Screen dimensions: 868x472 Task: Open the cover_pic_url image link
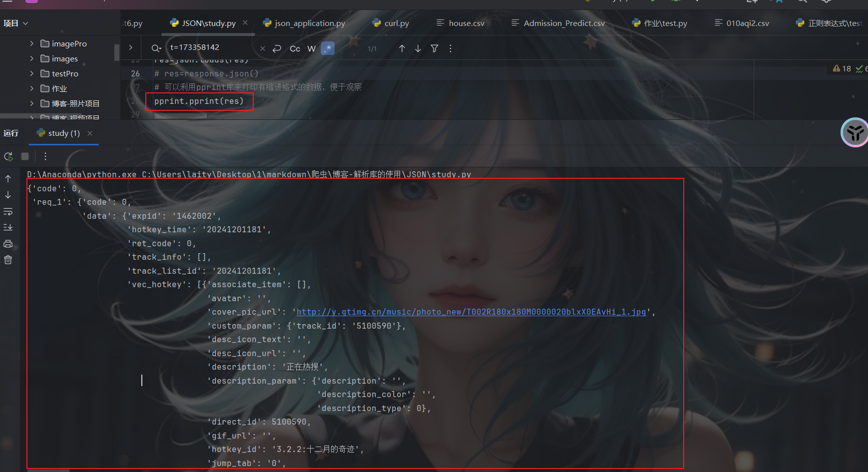471,312
